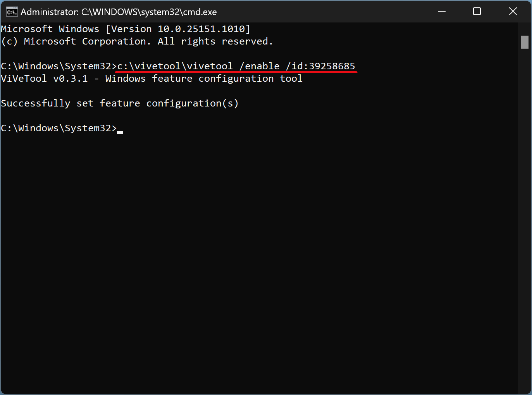Click the feature id number 39258685
The width and height of the screenshot is (532, 395).
332,66
